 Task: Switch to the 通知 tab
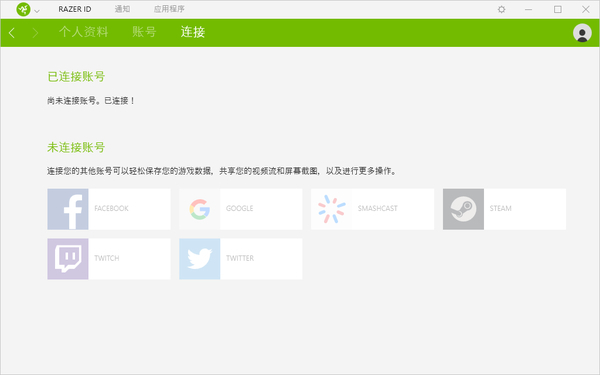click(x=122, y=9)
